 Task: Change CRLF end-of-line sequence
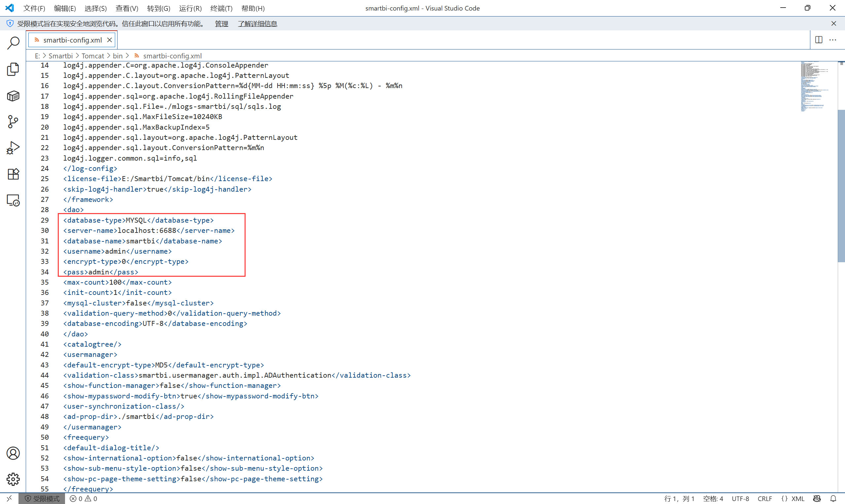click(x=764, y=499)
